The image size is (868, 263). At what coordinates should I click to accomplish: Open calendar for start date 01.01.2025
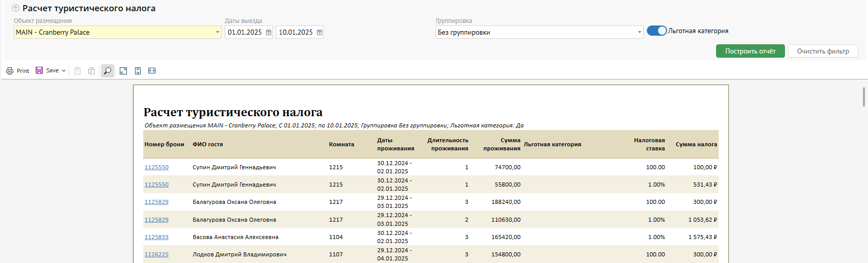point(269,32)
